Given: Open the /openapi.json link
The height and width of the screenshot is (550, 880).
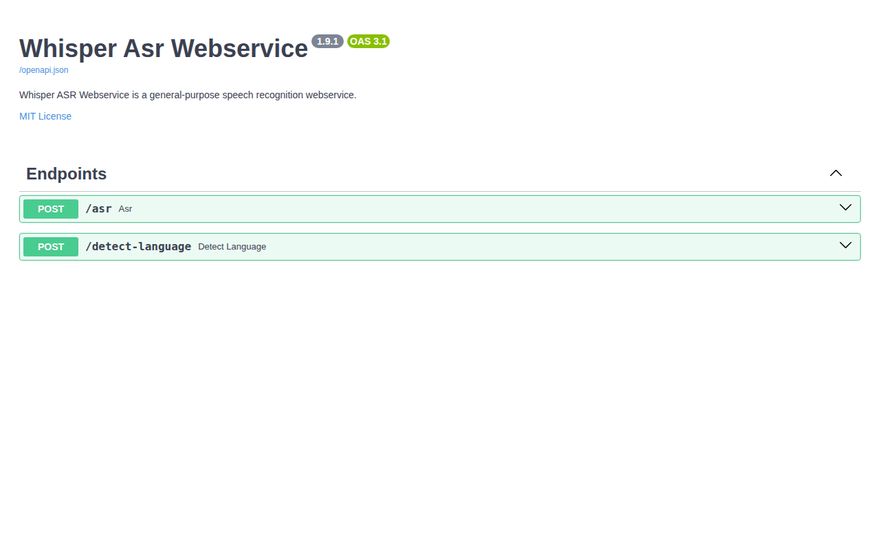Looking at the screenshot, I should click(44, 70).
